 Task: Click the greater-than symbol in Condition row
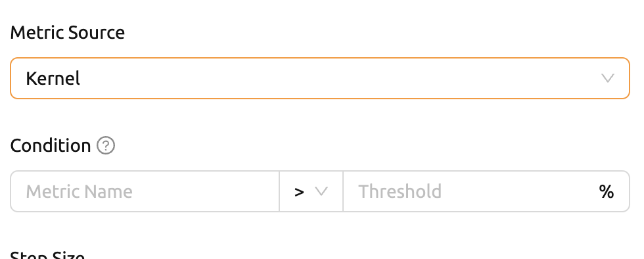[300, 192]
